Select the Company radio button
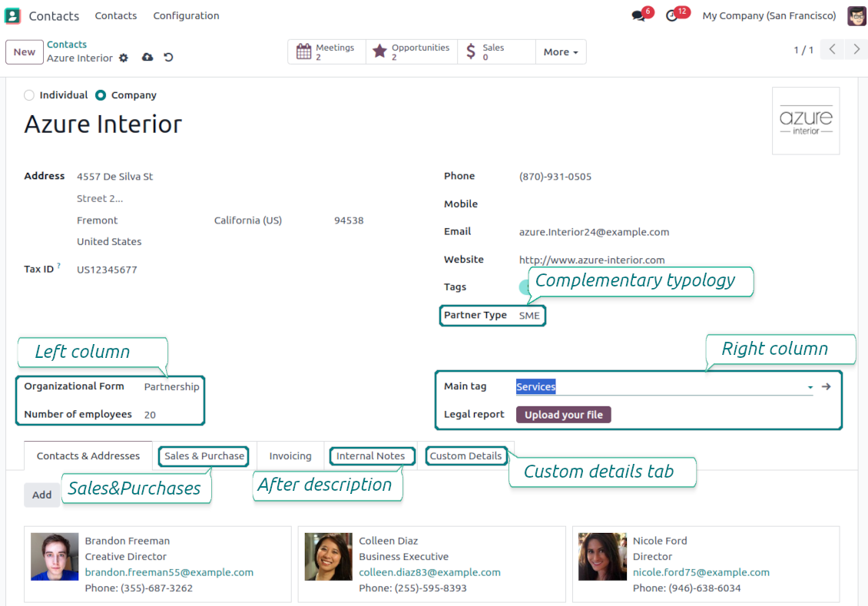The height and width of the screenshot is (606, 868). coord(100,95)
